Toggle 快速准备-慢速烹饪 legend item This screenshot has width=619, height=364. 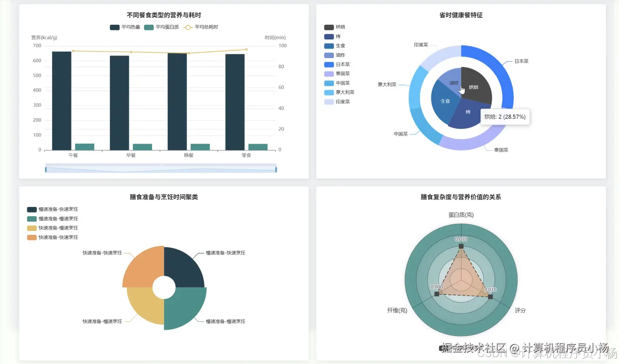(53, 228)
